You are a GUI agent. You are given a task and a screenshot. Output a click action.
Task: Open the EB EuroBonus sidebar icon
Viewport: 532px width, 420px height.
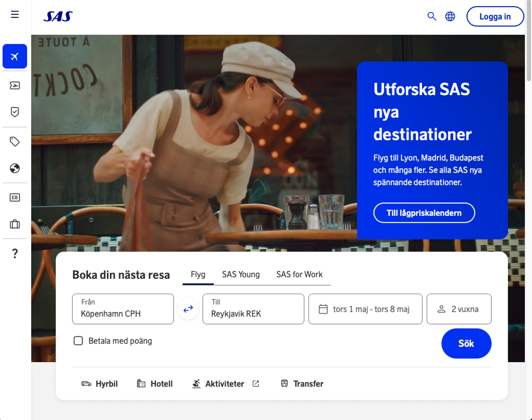(x=14, y=197)
